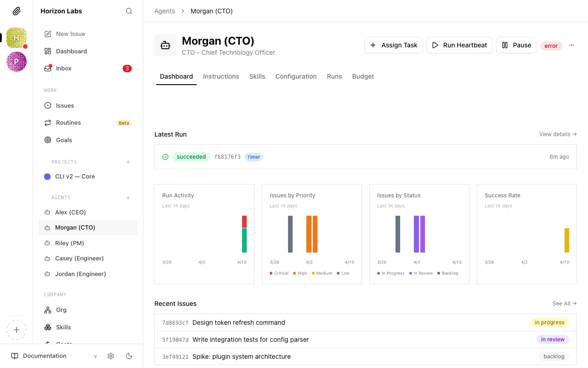Open the settings gear icon
The image size is (588, 368).
pos(111,356)
